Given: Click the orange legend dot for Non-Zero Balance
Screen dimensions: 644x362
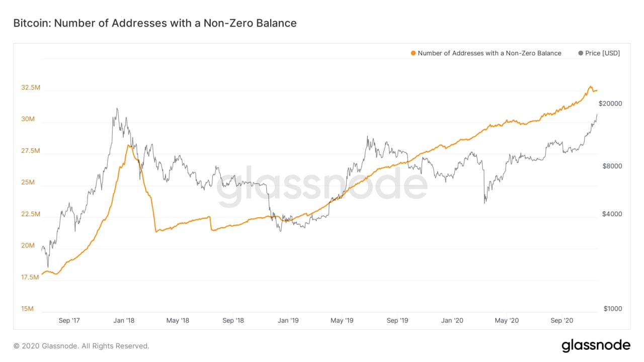Looking at the screenshot, I should click(x=414, y=53).
